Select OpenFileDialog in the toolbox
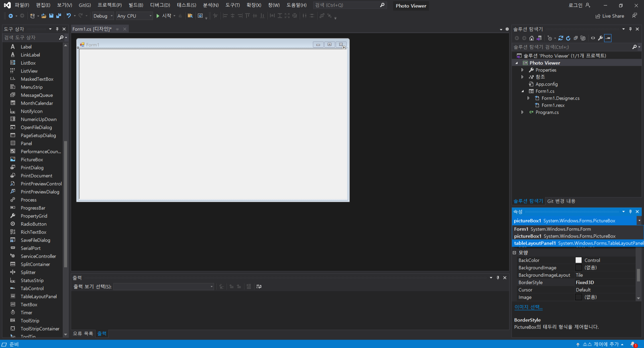The height and width of the screenshot is (348, 644). 36,128
